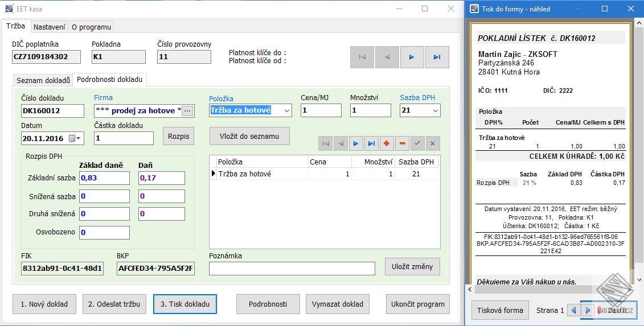Viewport: 644px width, 326px height.
Task: Click the Částka dokladu field
Action: pyautogui.click(x=124, y=138)
